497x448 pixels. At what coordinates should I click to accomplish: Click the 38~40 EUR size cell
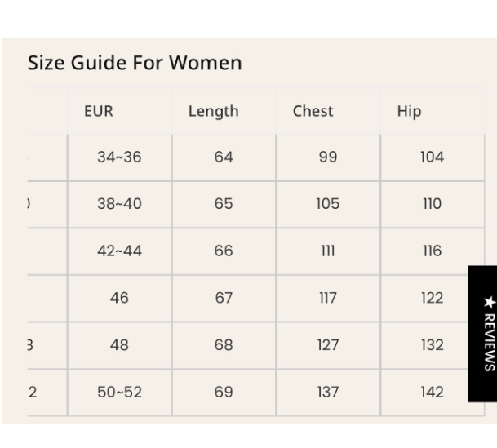click(119, 204)
